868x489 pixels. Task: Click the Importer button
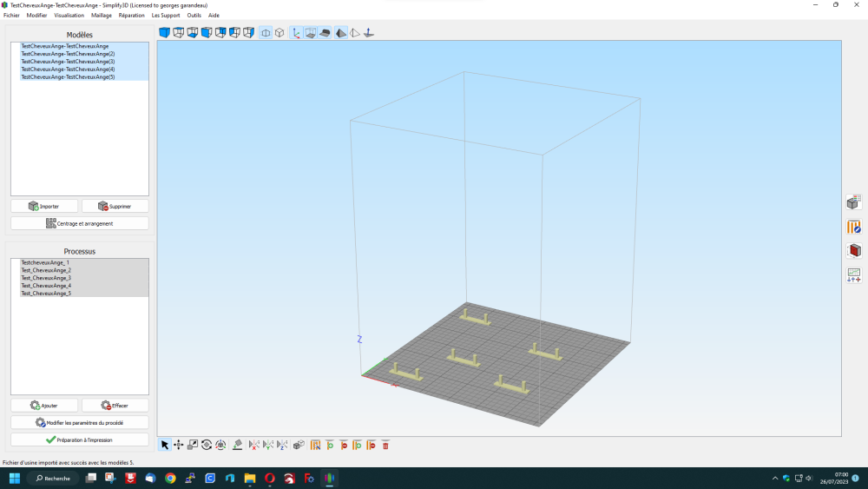click(44, 206)
